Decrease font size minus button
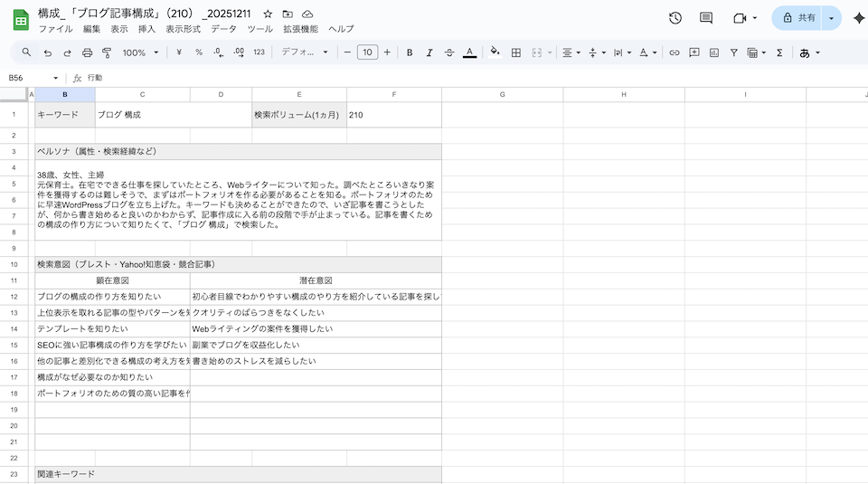Viewport: 868px width, 484px height. (347, 52)
